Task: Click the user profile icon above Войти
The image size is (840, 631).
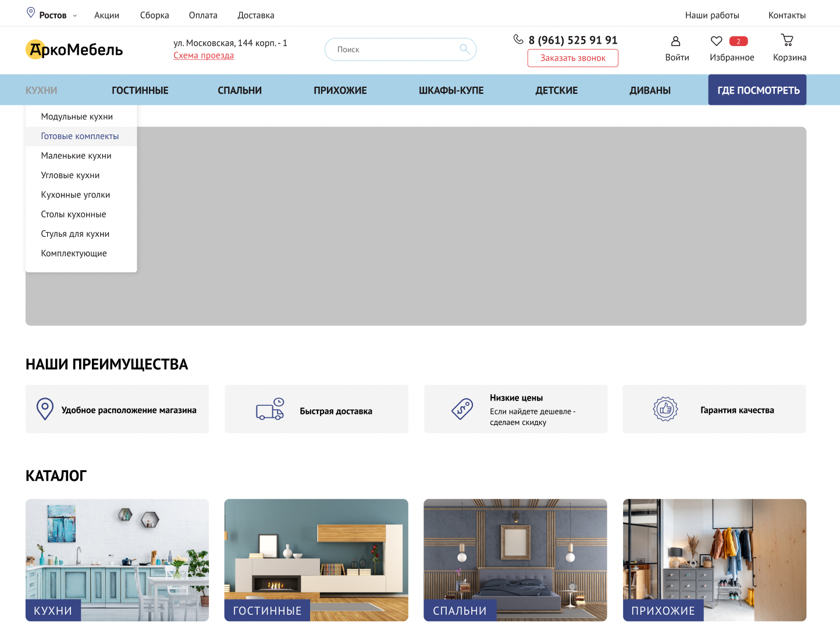Action: click(675, 41)
